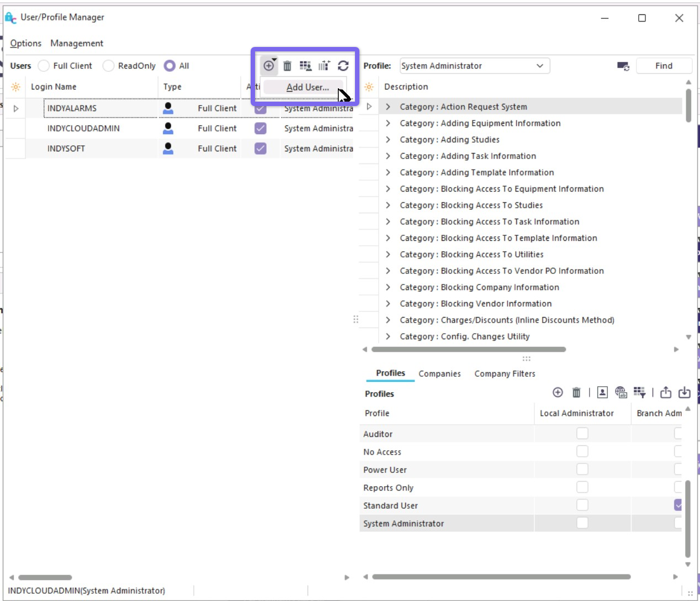Select the ReadOnly radio button
Screen dimensions: 700x601
tap(109, 66)
